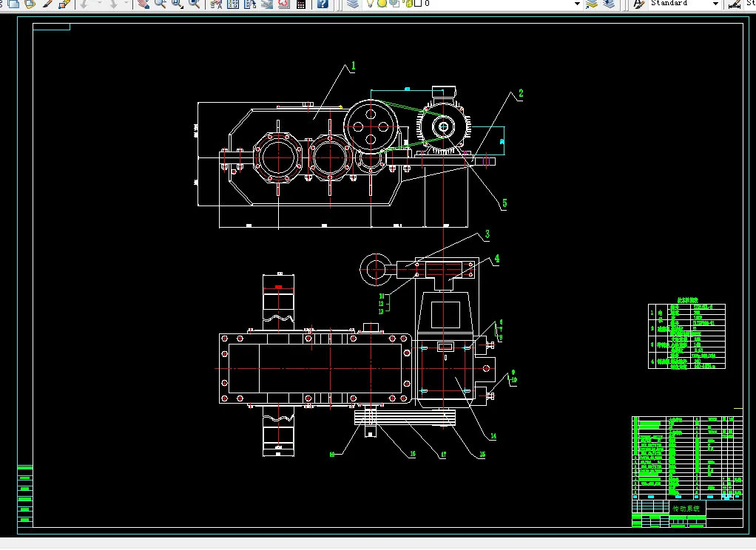The image size is (756, 550).
Task: Toggle layer 0 viewport freeze icon
Action: 394,4
